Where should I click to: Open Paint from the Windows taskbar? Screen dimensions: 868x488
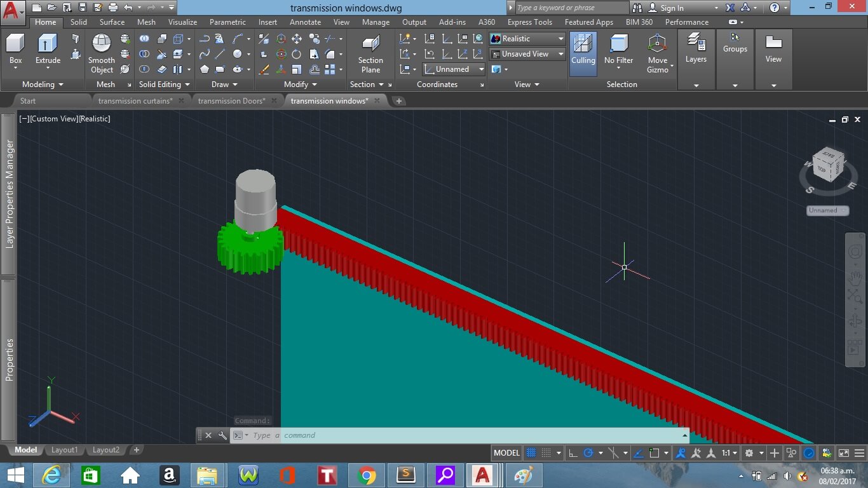(x=524, y=475)
